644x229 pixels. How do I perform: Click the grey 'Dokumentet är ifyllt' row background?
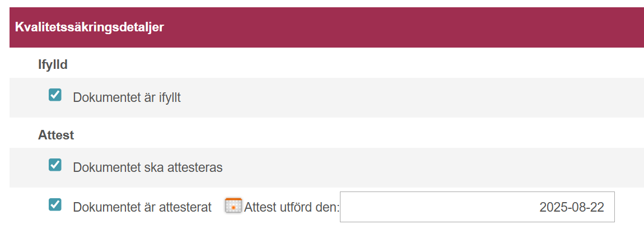(410, 97)
